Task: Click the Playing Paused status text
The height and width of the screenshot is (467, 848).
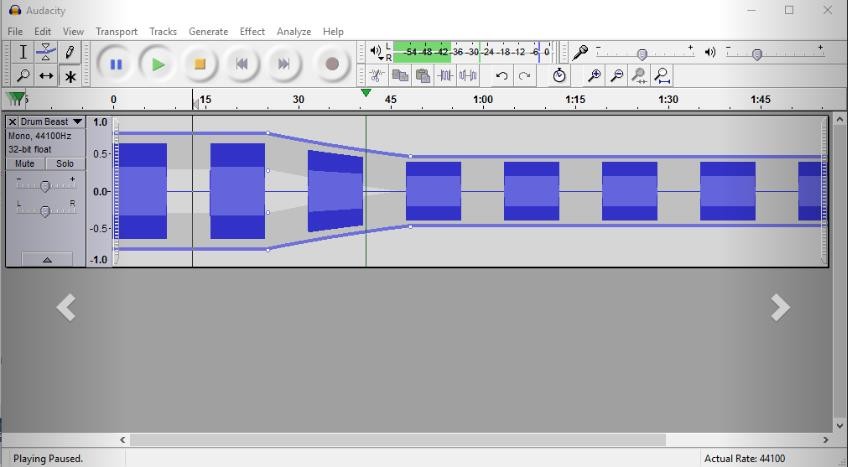Action: (x=48, y=458)
